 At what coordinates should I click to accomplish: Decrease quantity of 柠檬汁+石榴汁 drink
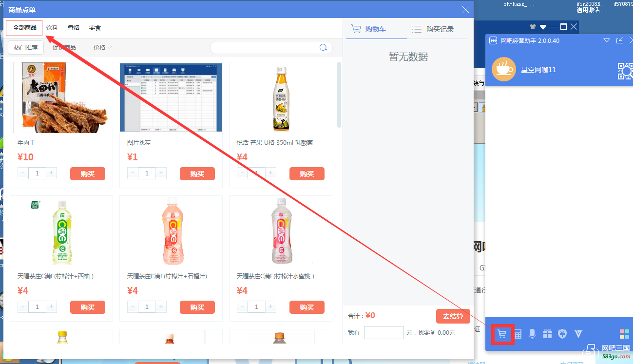(x=133, y=307)
